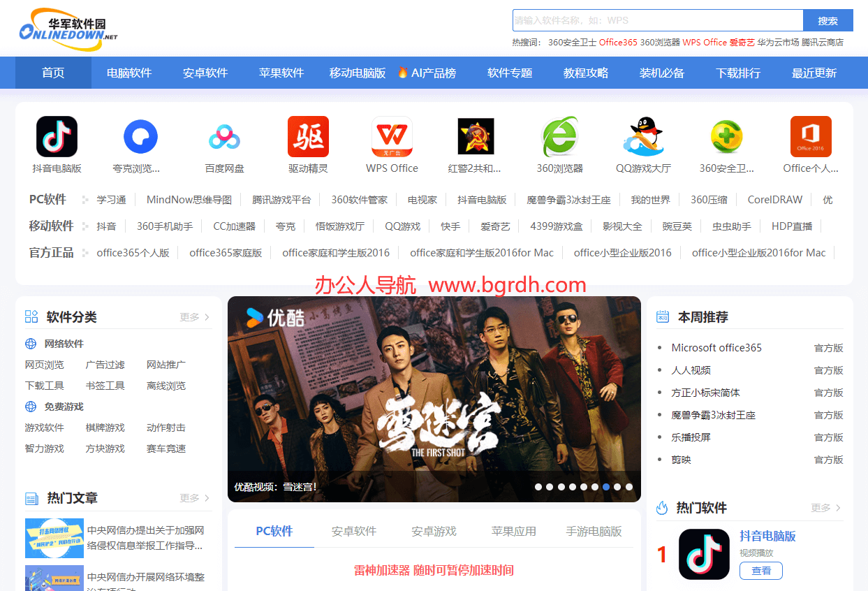
Task: Open the CorelDRAW link
Action: tap(775, 200)
